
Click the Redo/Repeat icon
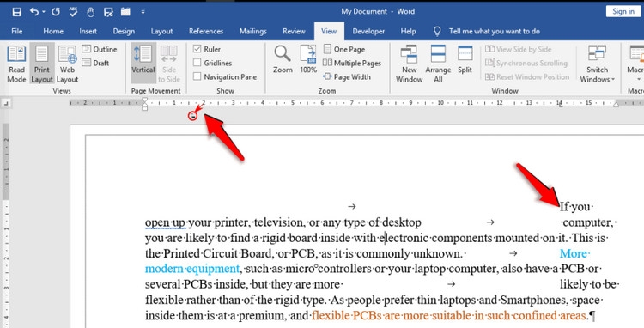(x=56, y=12)
